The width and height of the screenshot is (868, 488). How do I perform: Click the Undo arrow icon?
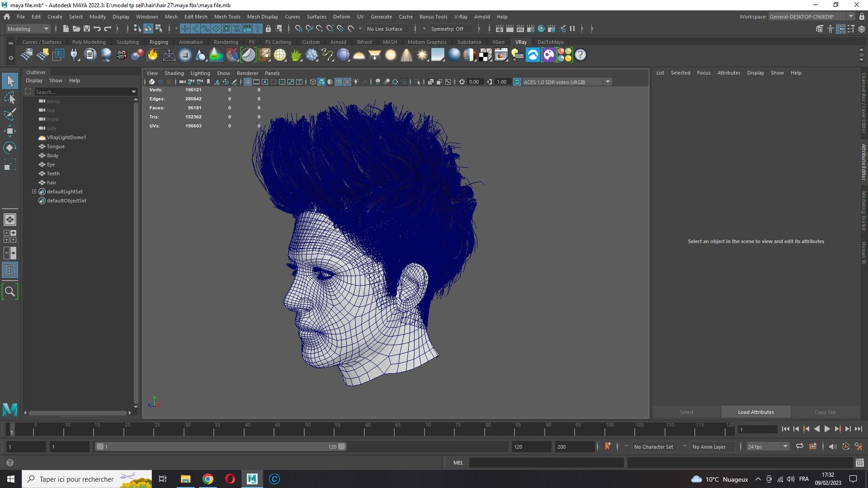click(x=97, y=29)
